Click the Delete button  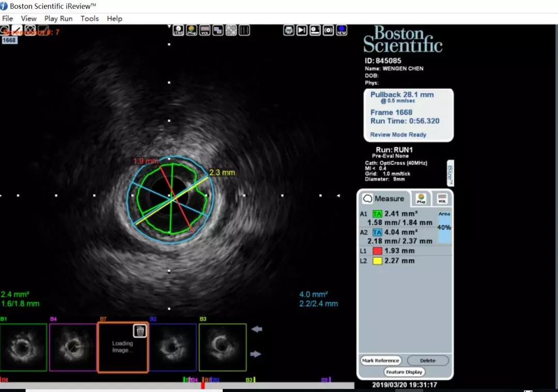coord(428,360)
